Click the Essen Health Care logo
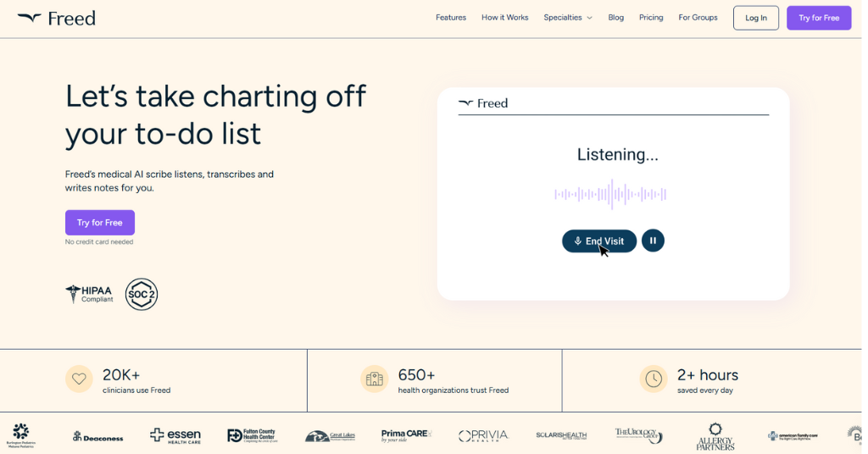This screenshot has height=454, width=868. (175, 435)
